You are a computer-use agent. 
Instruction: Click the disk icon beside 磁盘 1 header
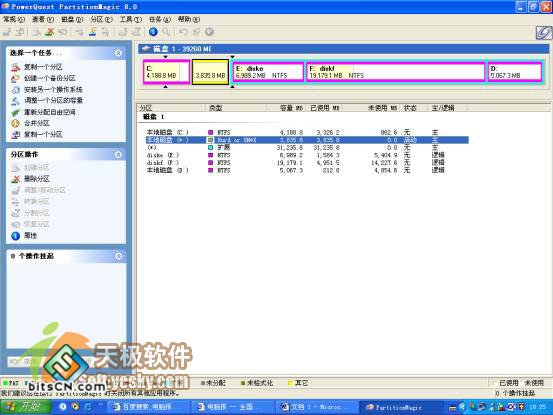[146, 49]
